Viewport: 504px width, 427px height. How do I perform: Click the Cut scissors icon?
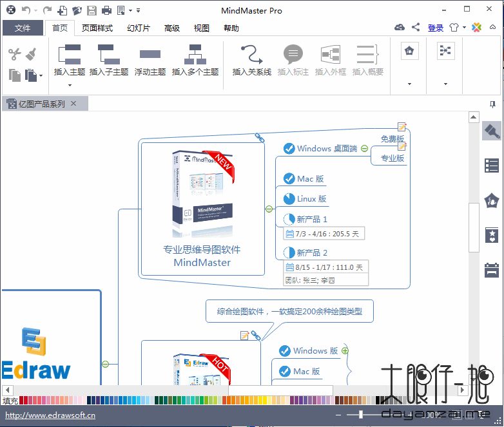14,54
